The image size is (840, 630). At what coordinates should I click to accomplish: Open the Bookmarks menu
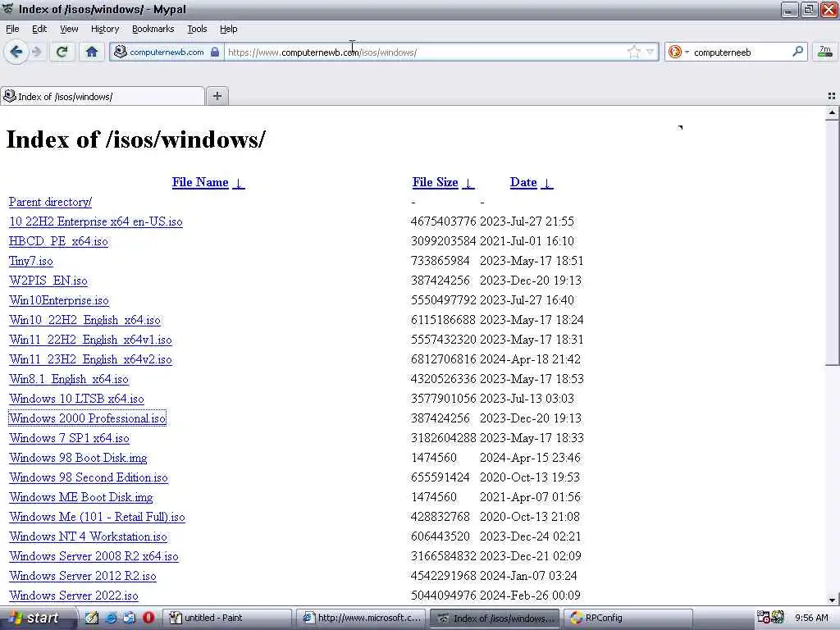point(153,29)
